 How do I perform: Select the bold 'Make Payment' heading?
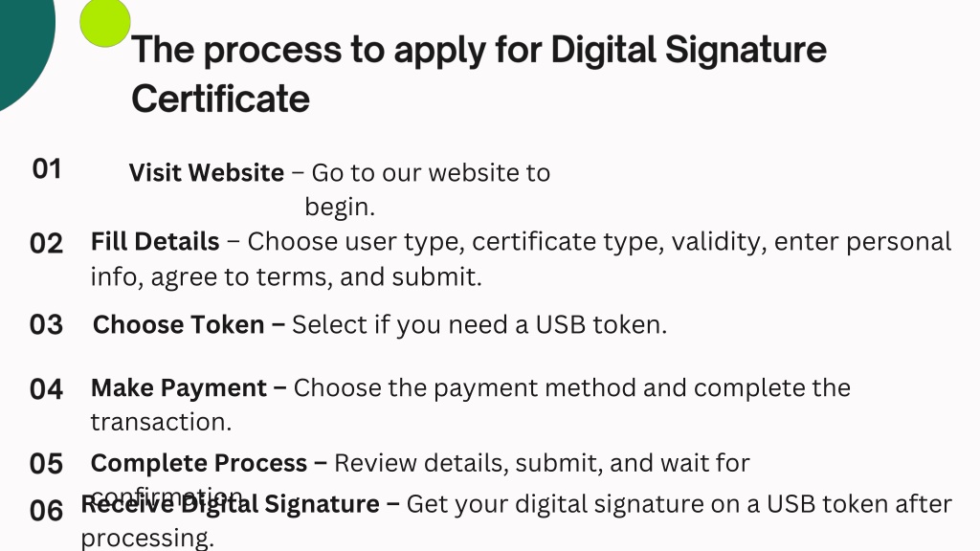coord(179,388)
